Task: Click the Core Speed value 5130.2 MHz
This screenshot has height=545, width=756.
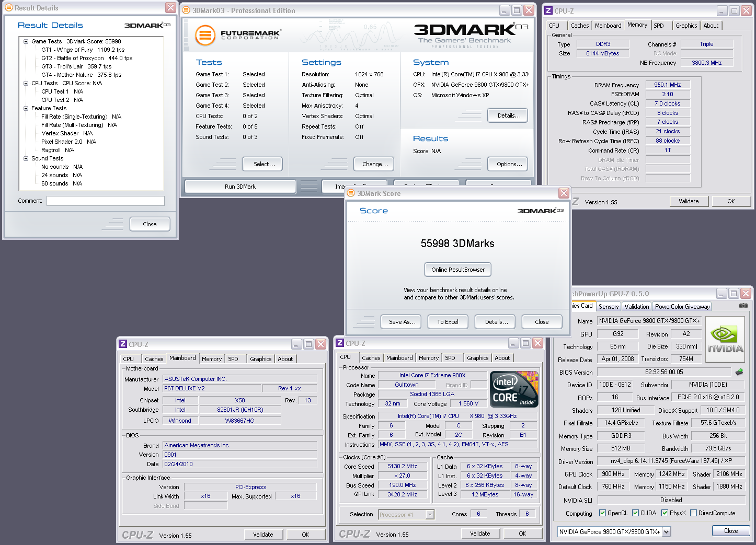Action: click(x=403, y=467)
